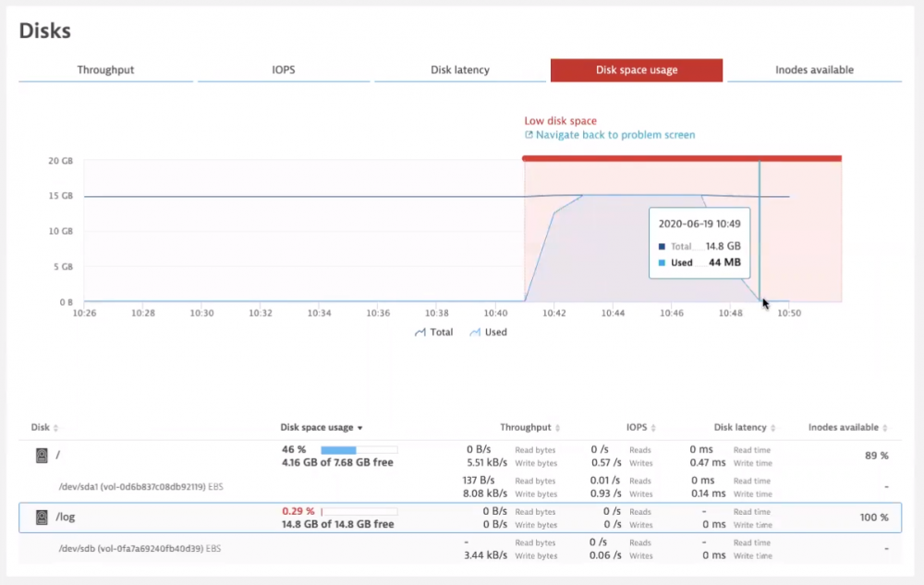
Task: Open the IOPS tab
Action: click(x=283, y=69)
